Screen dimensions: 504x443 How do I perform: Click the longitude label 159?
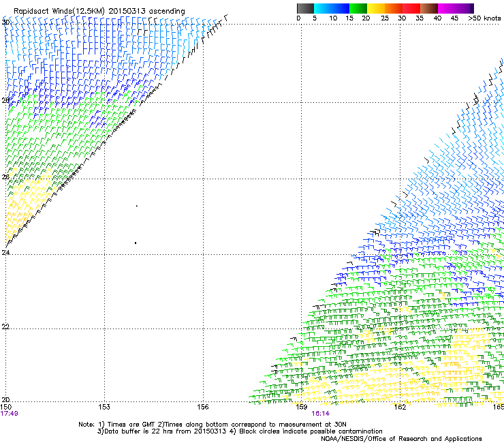click(x=301, y=407)
